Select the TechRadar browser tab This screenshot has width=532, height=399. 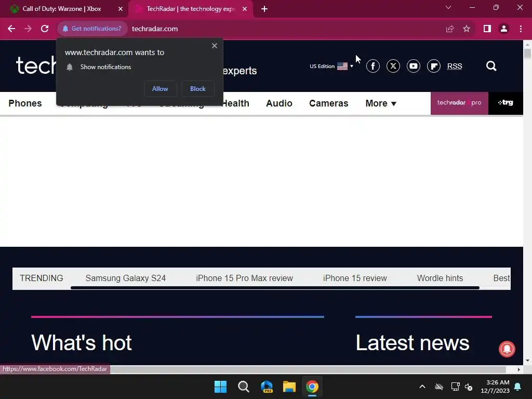point(190,9)
